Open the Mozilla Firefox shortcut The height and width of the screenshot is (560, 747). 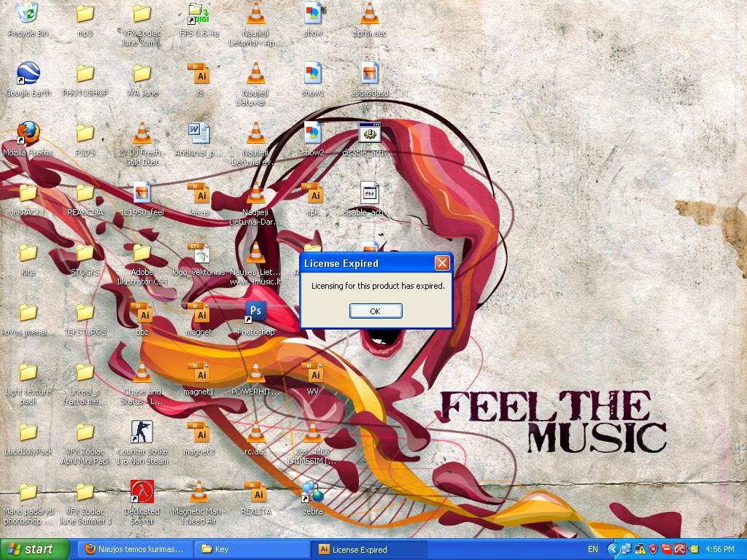tap(28, 133)
